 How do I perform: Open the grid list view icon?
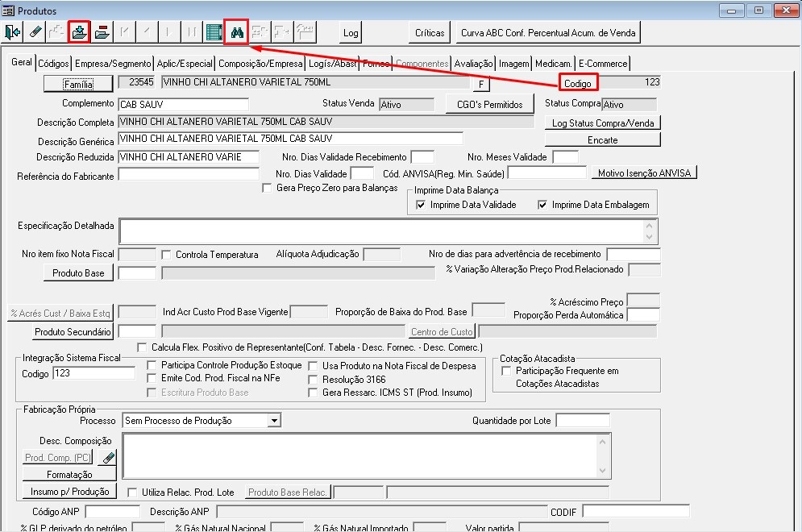[x=214, y=33]
